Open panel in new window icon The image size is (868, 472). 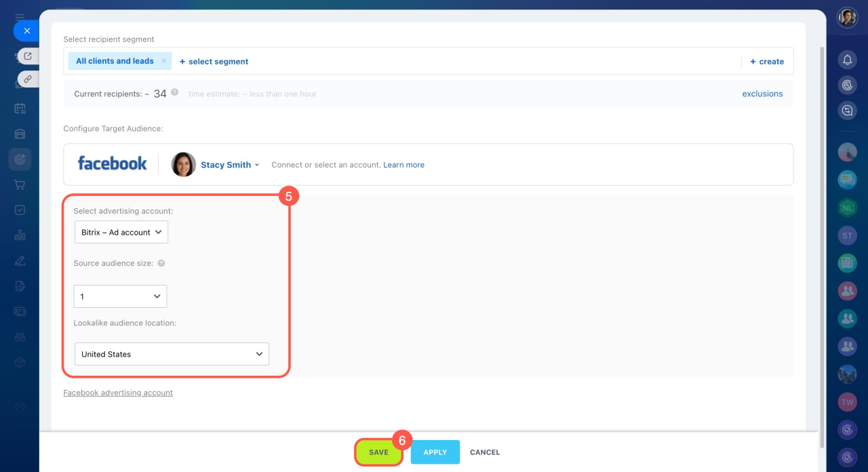click(x=28, y=56)
